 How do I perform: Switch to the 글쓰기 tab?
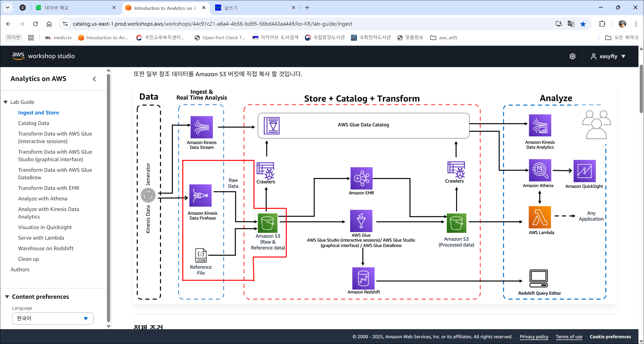(231, 8)
